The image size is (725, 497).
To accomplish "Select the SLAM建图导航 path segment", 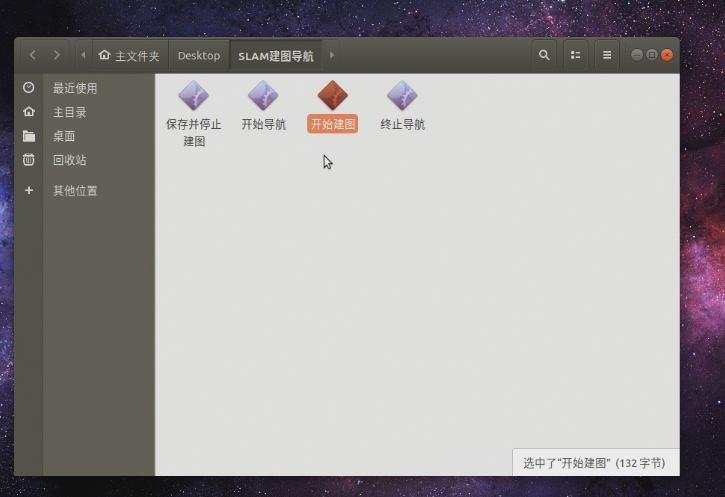I will coord(275,56).
